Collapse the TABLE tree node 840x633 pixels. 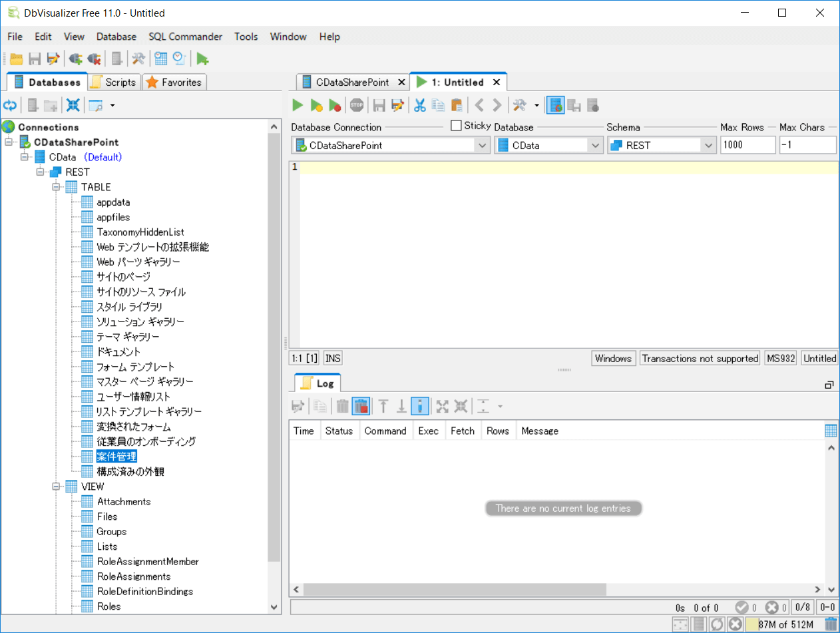coord(57,187)
